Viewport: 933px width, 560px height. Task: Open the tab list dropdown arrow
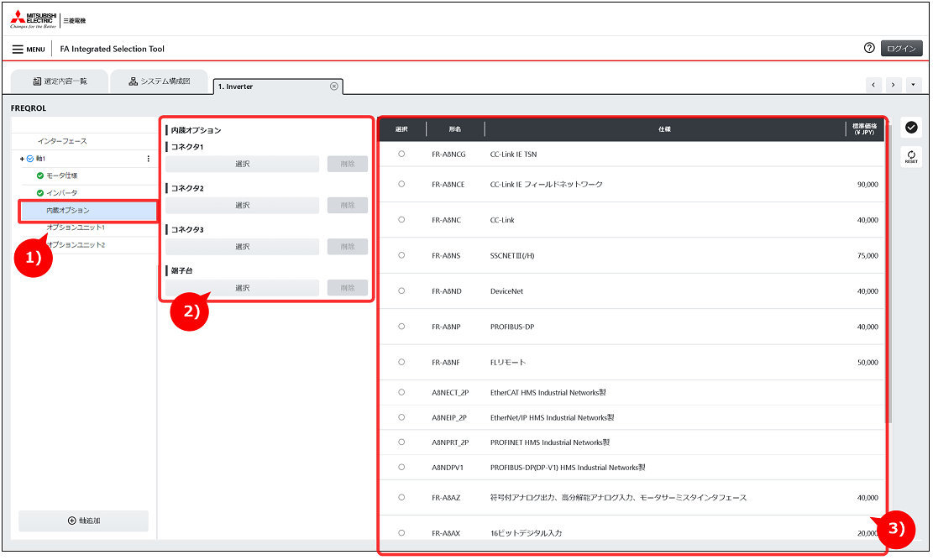(914, 85)
